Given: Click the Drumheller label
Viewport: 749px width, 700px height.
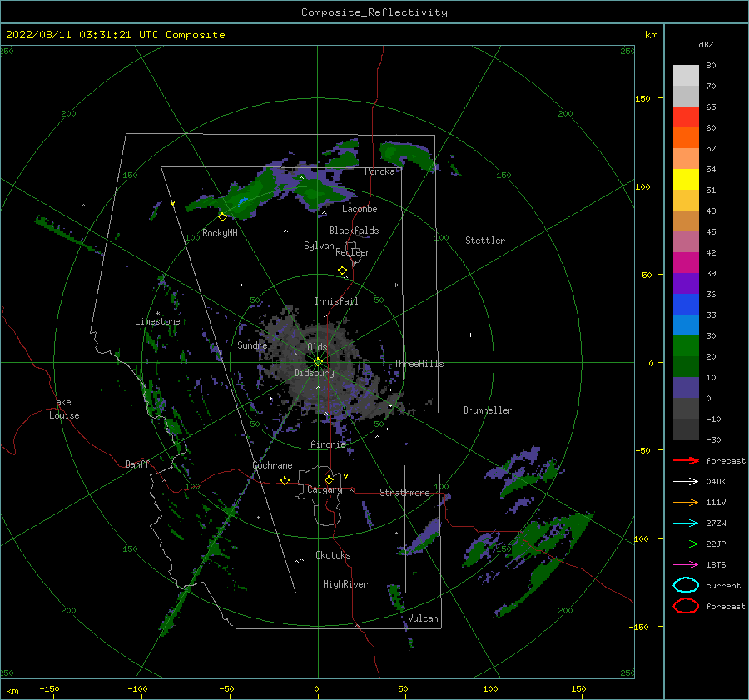Looking at the screenshot, I should click(x=488, y=410).
